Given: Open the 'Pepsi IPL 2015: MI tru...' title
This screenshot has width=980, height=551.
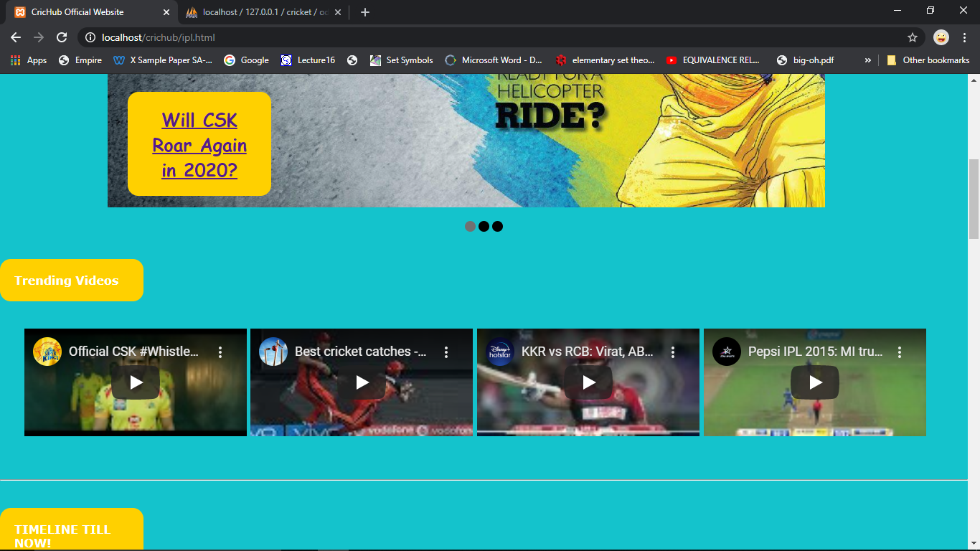Looking at the screenshot, I should tap(815, 352).
